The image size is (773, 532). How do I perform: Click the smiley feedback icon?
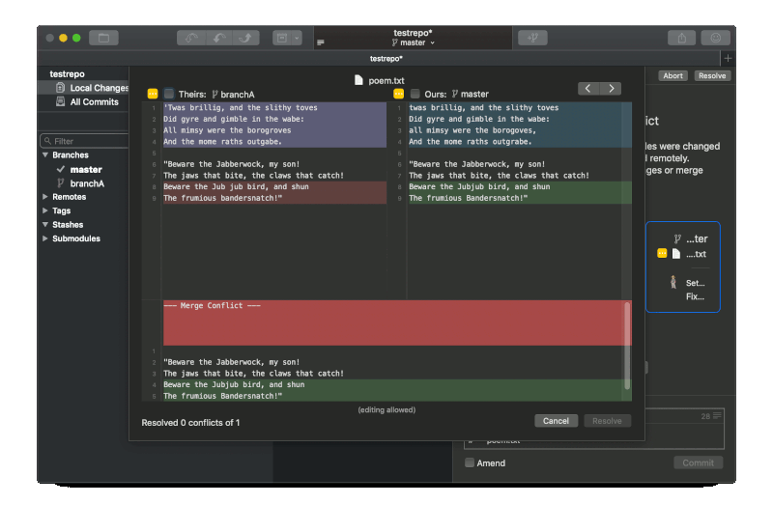[715, 38]
